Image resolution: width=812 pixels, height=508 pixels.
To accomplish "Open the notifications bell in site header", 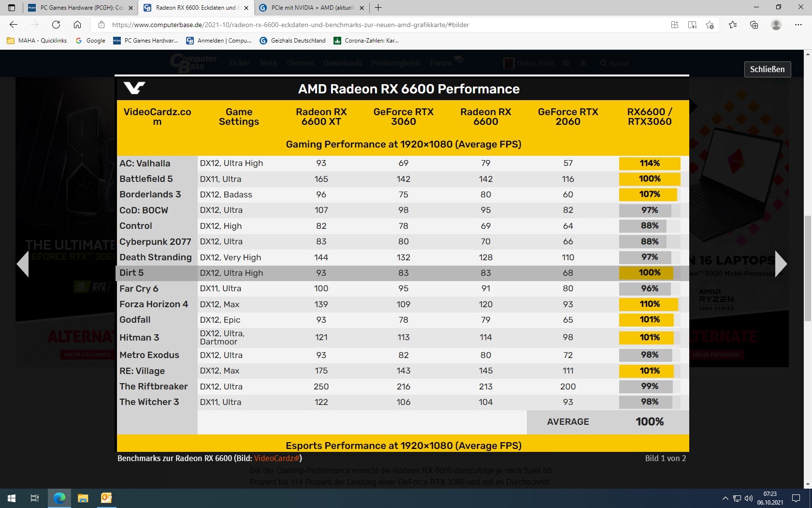I will click(x=583, y=63).
